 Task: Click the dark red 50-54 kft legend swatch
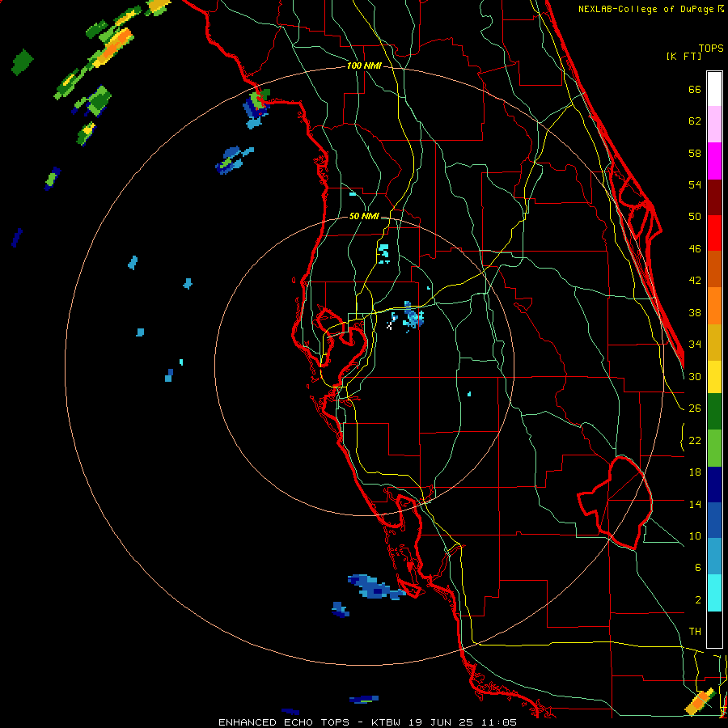click(x=714, y=197)
